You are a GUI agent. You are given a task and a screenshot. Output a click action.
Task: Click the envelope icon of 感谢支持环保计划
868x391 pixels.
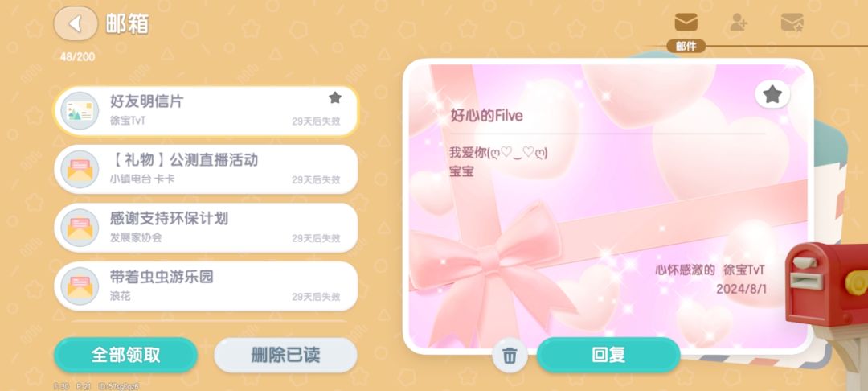click(80, 228)
